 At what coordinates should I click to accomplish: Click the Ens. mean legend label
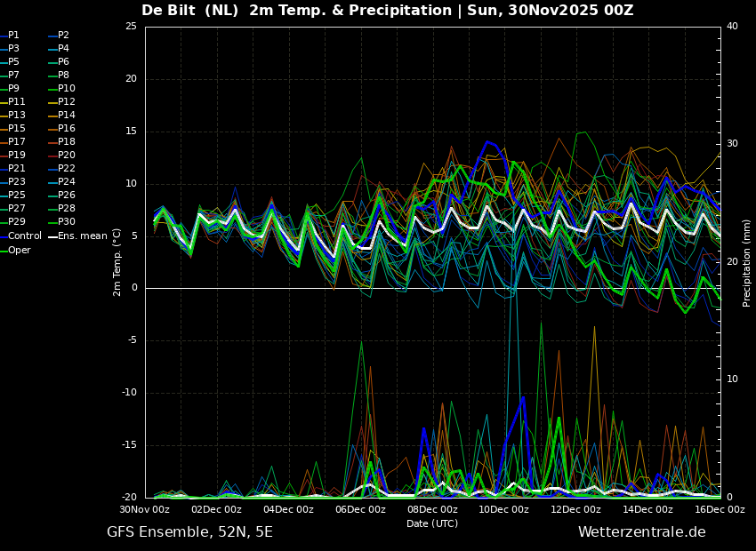click(83, 236)
